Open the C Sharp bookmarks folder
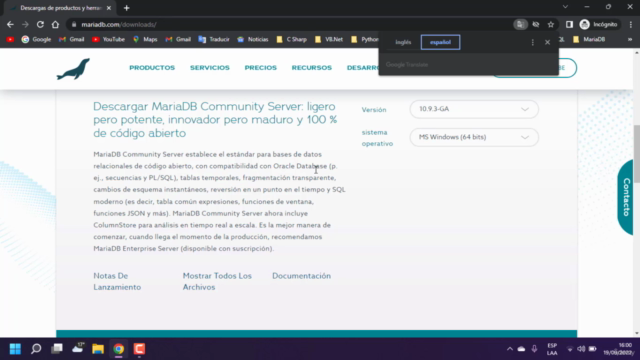The height and width of the screenshot is (360, 640). pos(291,39)
